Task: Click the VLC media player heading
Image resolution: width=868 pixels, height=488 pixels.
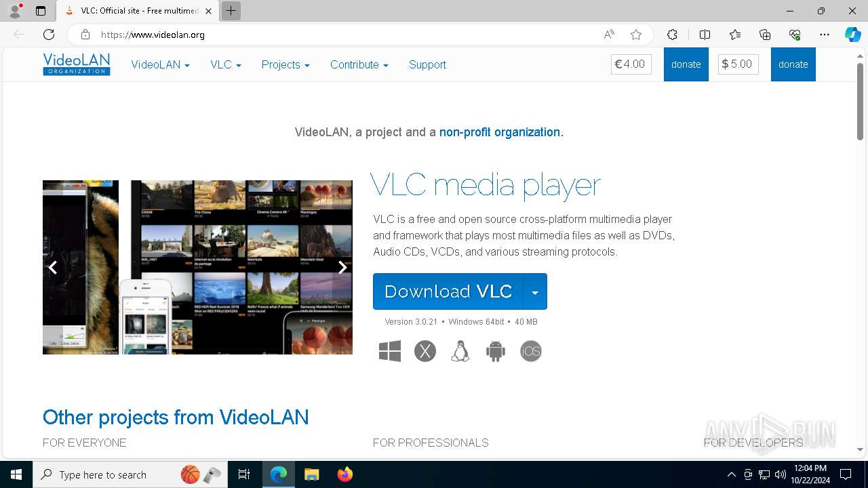Action: [486, 184]
